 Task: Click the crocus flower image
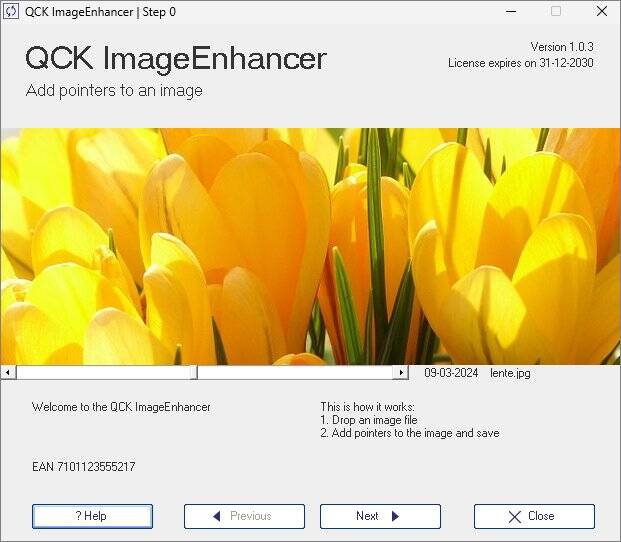[310, 246]
